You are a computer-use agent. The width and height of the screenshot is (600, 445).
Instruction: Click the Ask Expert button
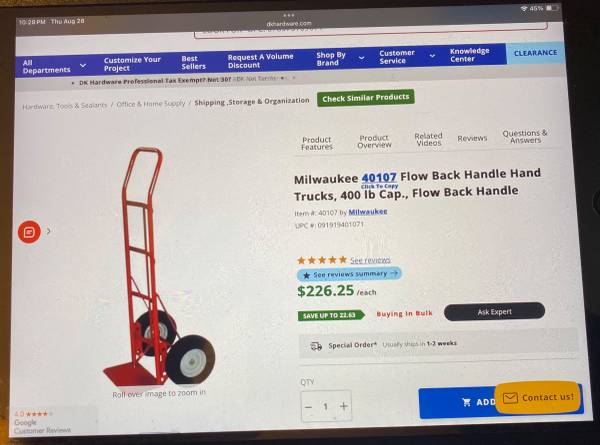click(x=494, y=311)
